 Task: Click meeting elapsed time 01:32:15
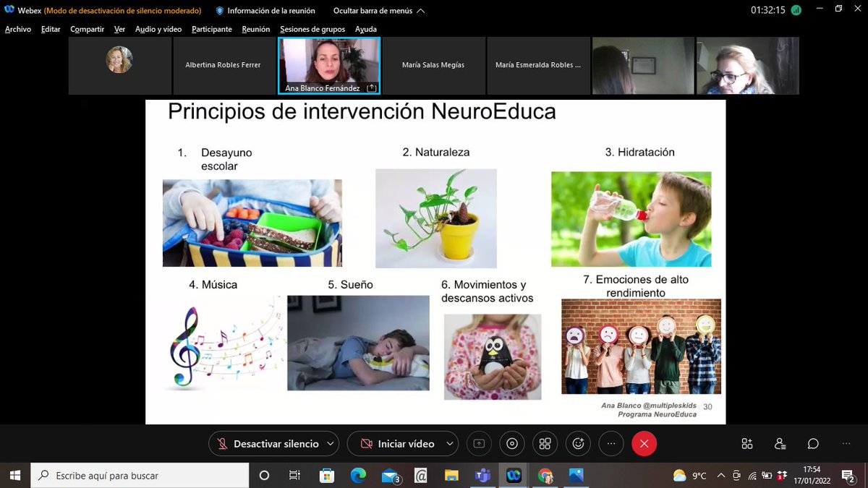[x=767, y=11]
